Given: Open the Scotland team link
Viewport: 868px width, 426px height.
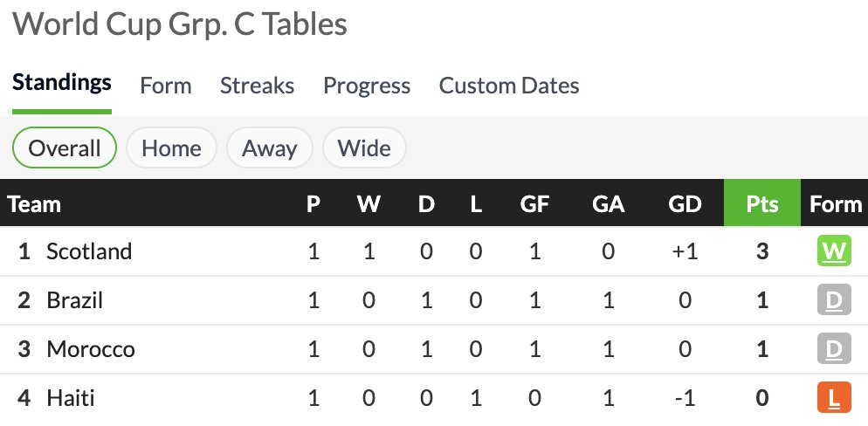Looking at the screenshot, I should pyautogui.click(x=89, y=251).
